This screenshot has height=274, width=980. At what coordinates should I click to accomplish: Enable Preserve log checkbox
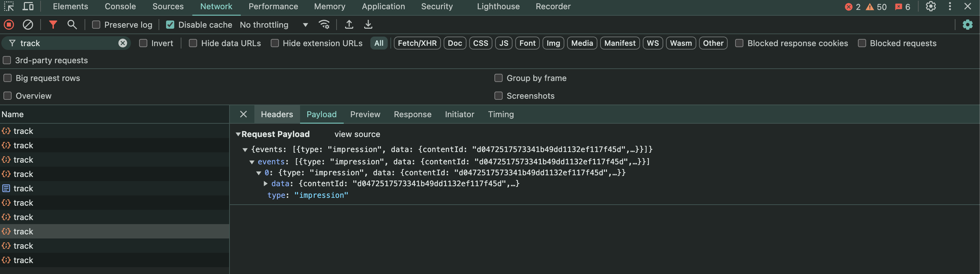tap(96, 25)
